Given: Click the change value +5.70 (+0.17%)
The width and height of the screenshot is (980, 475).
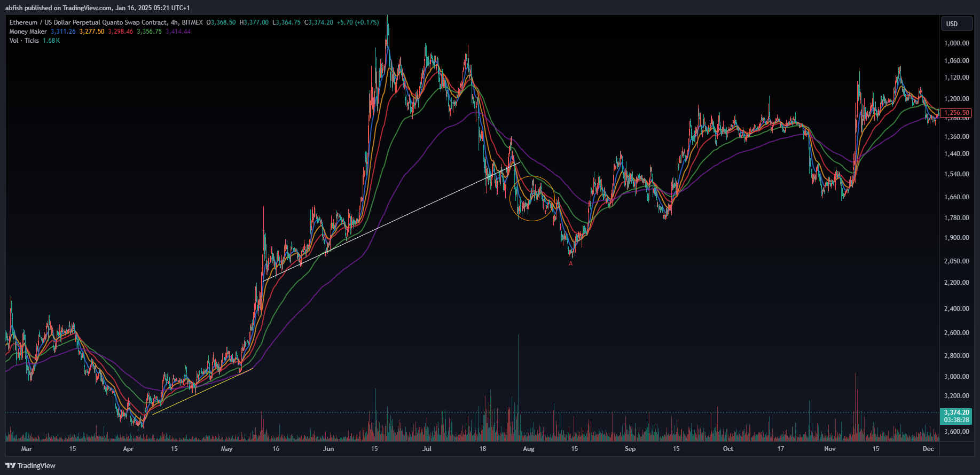Looking at the screenshot, I should (x=358, y=22).
